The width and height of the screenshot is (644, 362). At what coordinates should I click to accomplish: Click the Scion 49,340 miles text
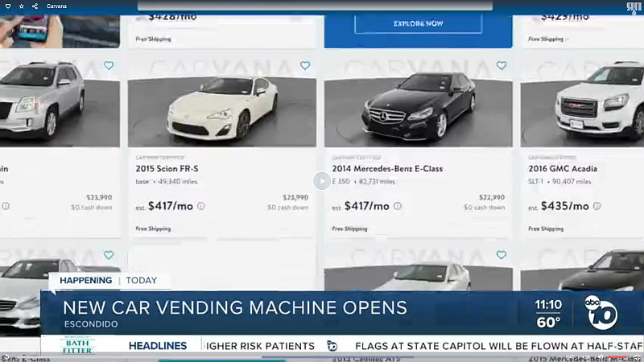point(177,182)
